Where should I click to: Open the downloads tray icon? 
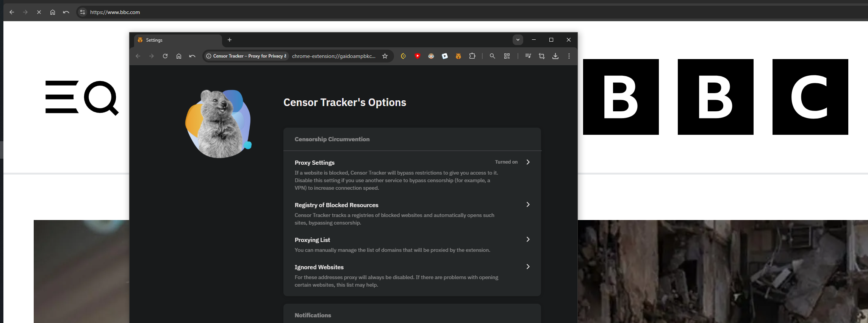(555, 56)
